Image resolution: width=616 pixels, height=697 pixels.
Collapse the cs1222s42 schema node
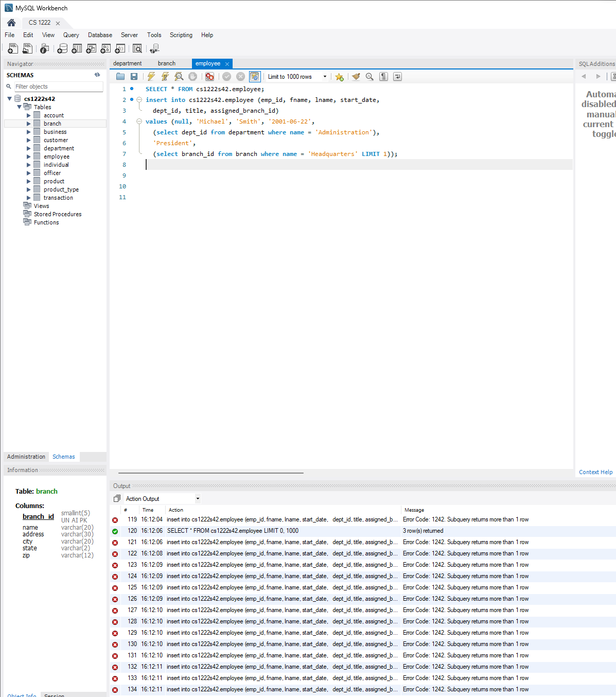click(9, 99)
